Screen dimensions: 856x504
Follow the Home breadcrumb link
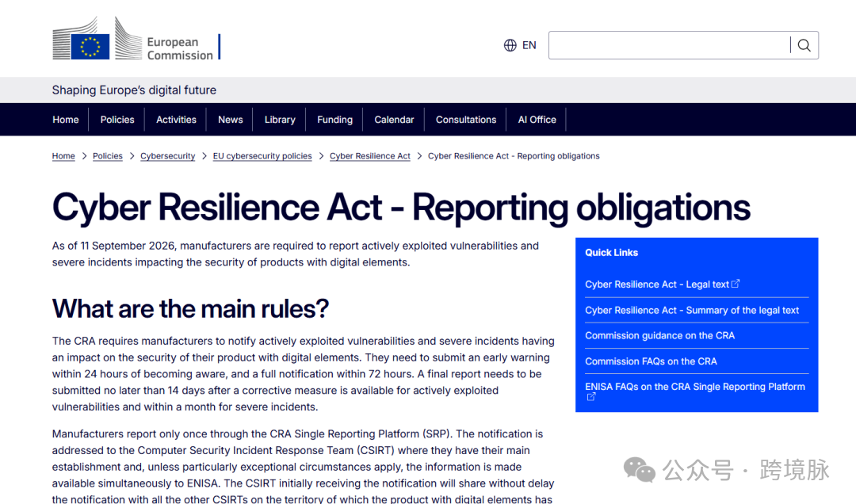63,156
